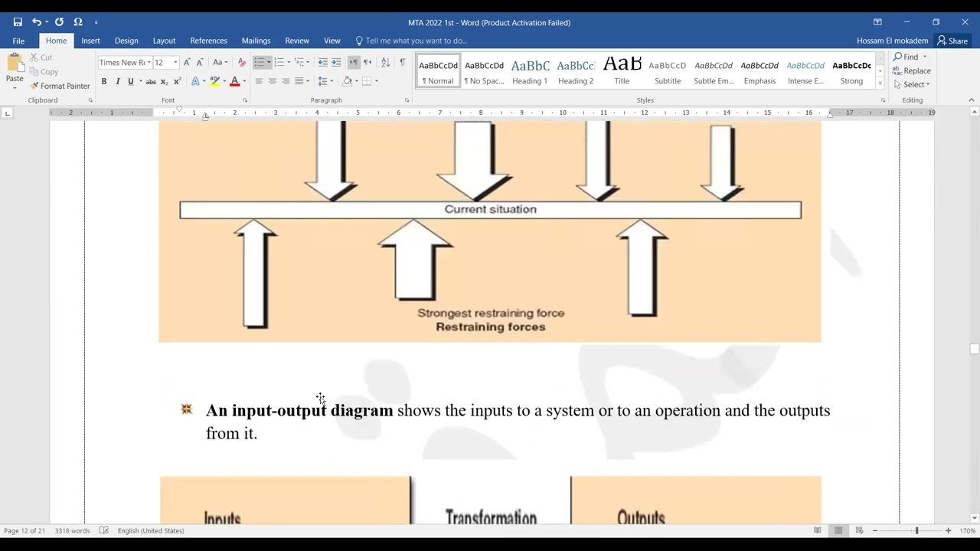Click the Undo arrow icon
The image size is (980, 551).
36,22
